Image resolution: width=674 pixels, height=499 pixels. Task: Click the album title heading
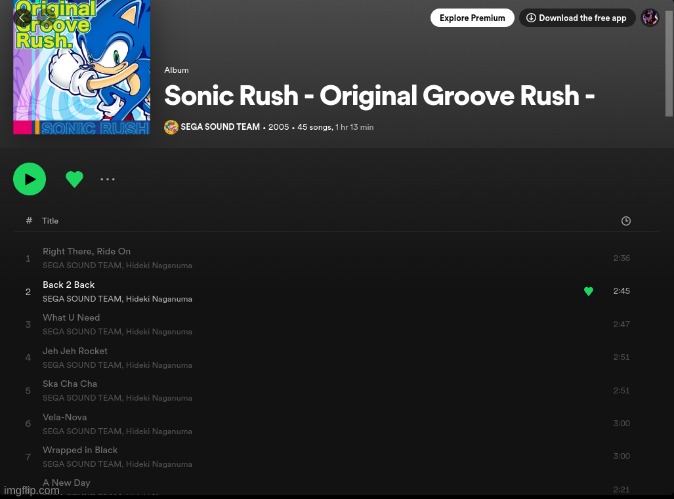[379, 95]
